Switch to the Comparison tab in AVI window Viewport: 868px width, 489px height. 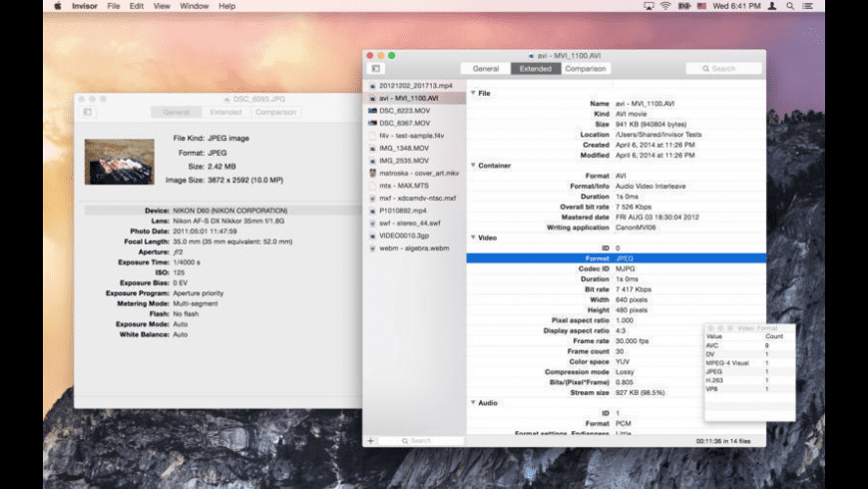586,69
